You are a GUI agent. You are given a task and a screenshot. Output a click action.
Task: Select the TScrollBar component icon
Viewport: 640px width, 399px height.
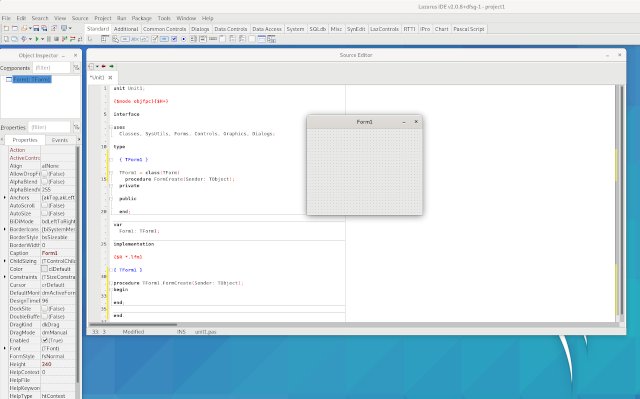[213, 39]
